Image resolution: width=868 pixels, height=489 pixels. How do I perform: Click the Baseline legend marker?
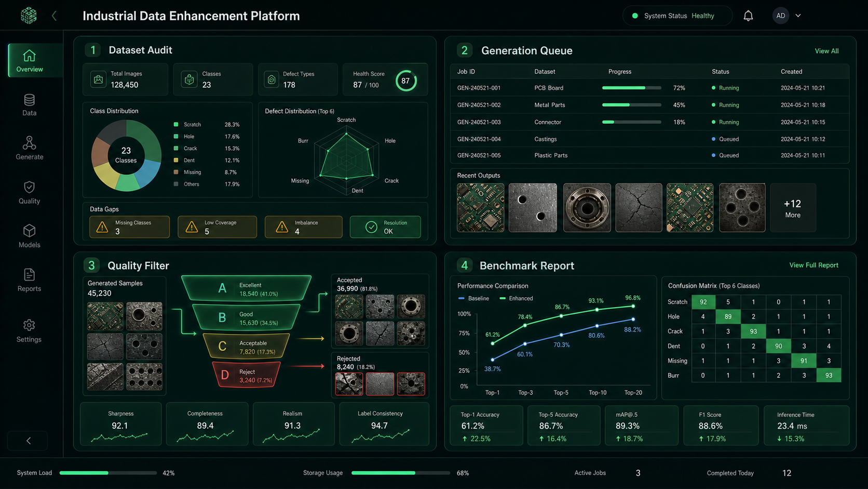point(462,298)
